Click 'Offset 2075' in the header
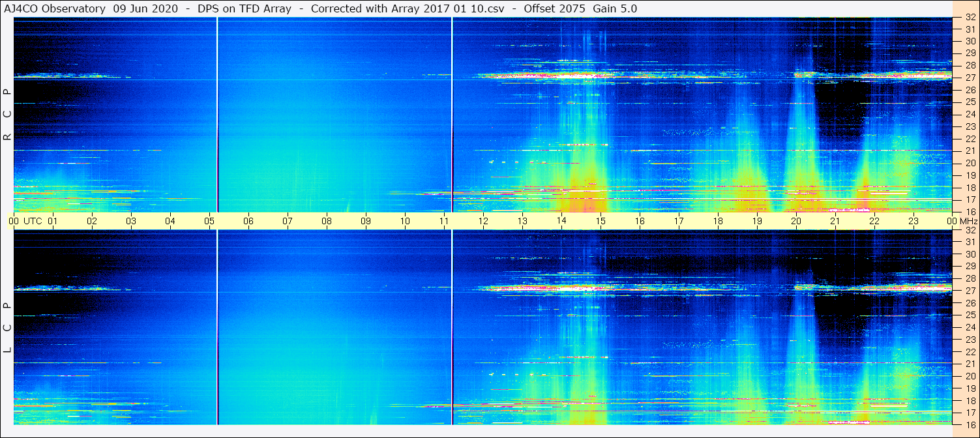 tap(555, 9)
